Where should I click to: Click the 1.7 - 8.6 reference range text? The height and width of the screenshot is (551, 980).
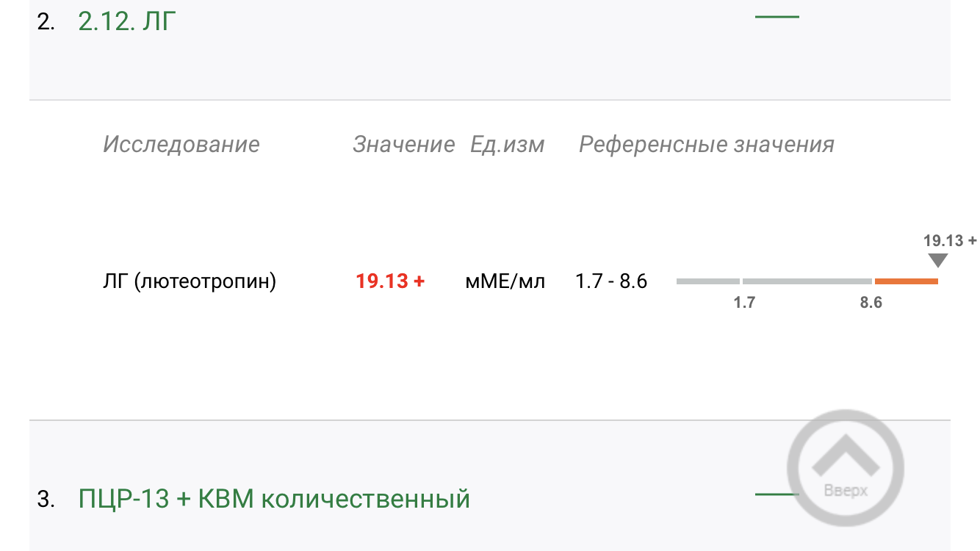tap(611, 281)
